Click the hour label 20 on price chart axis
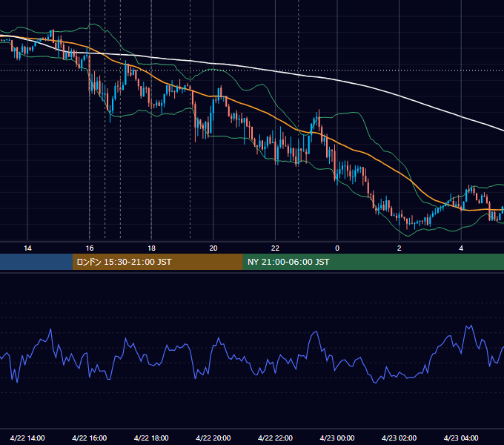This screenshot has width=504, height=445. [213, 248]
